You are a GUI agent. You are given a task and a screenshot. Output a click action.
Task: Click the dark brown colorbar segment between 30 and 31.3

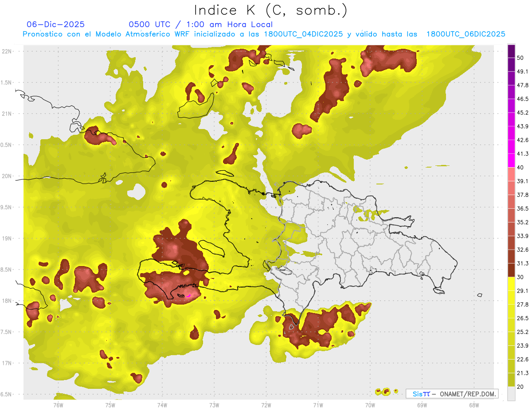511,270
